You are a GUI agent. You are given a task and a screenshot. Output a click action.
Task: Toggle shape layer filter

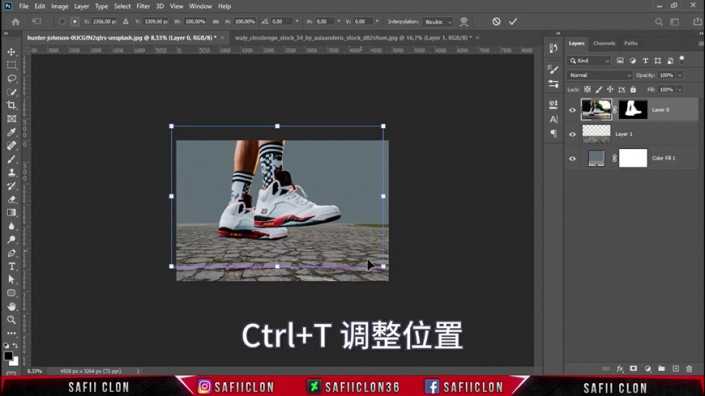pyautogui.click(x=658, y=61)
